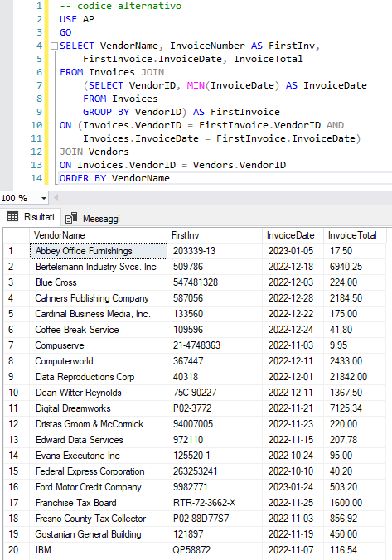Screen dimensions: 392x560
Task: Select row header number 20
Action: point(17,549)
